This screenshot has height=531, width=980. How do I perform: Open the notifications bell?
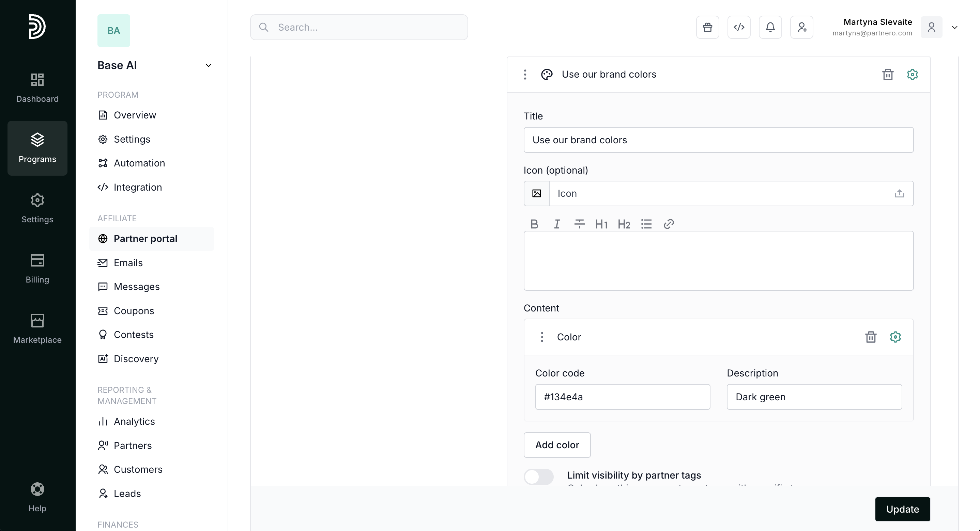click(770, 27)
